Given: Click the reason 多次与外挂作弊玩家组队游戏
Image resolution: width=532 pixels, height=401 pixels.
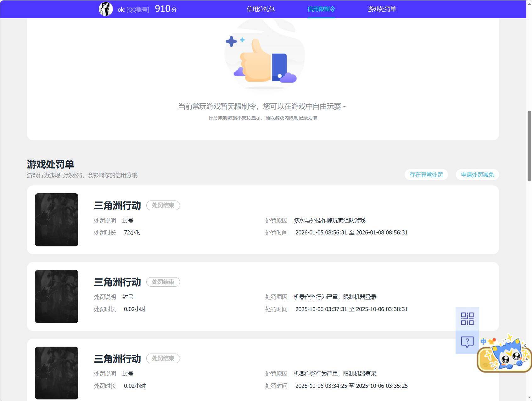Looking at the screenshot, I should point(329,221).
